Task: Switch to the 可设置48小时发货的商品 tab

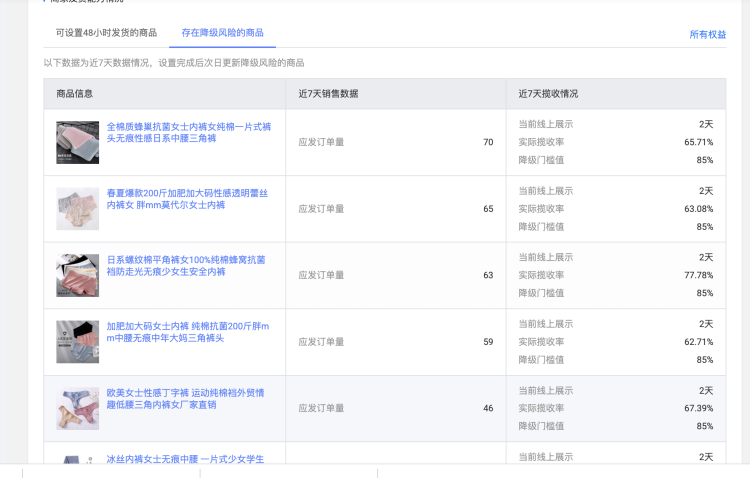Action: click(x=106, y=33)
